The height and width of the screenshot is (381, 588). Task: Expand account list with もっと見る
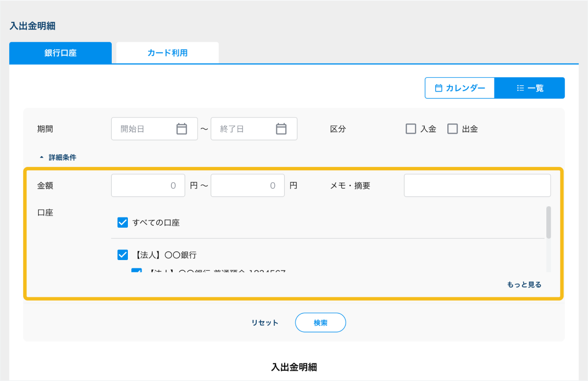[x=524, y=285]
